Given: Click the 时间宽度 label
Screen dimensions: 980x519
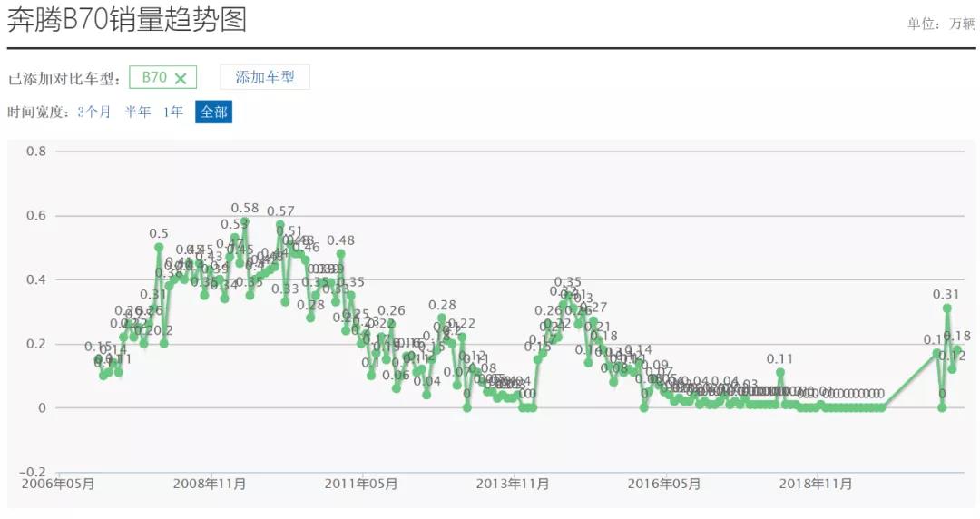Looking at the screenshot, I should (39, 113).
